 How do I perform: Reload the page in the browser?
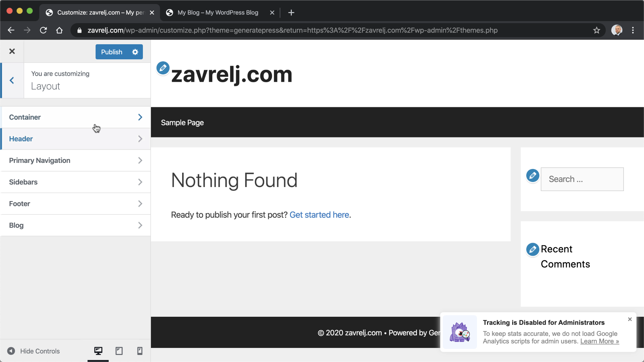click(43, 31)
